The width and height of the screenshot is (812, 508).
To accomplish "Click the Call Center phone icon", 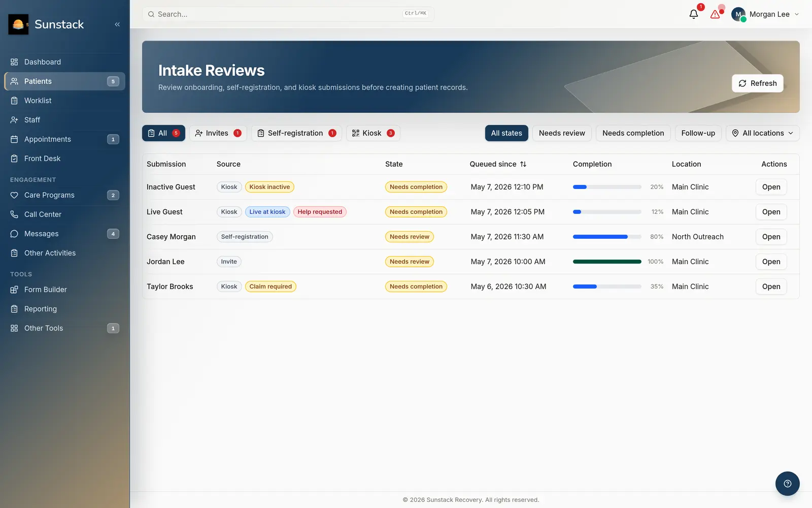I will point(14,214).
